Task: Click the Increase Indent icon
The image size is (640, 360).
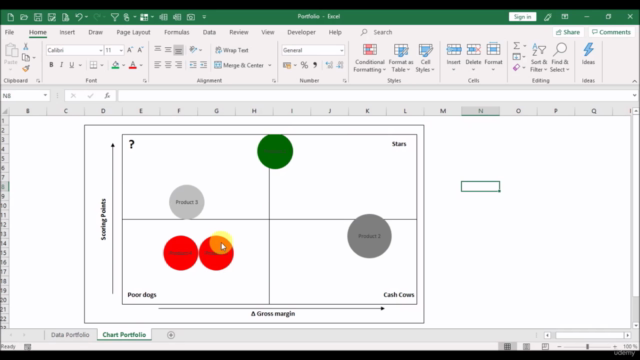Action: coord(203,64)
